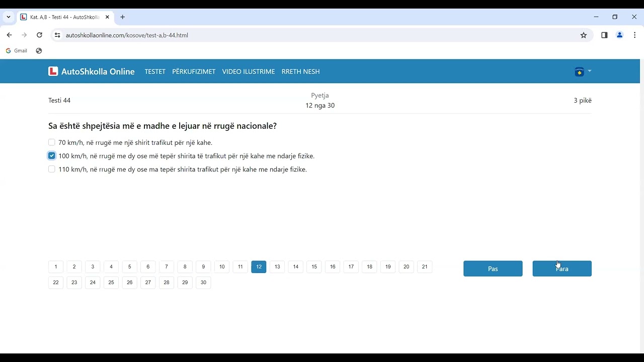This screenshot has height=362, width=644.
Task: Jump to question 22
Action: click(56, 283)
